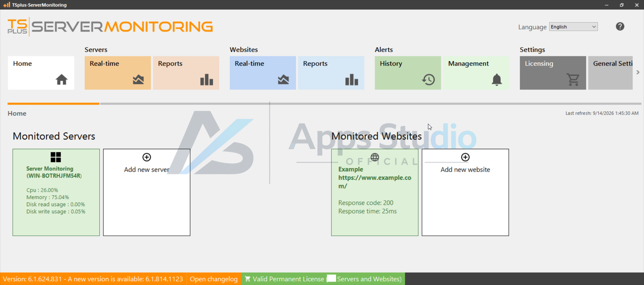Viewport: 644px width, 285px height.
Task: Click Open changelog in the status bar
Action: pyautogui.click(x=214, y=279)
